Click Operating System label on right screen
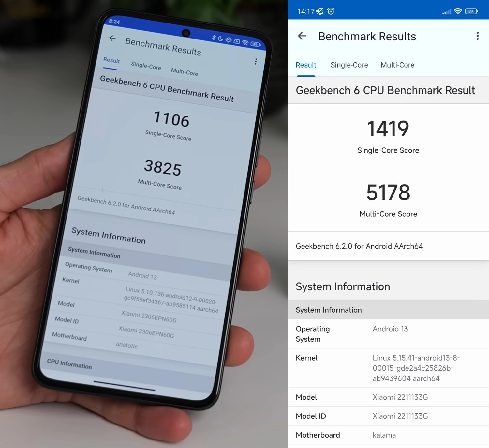This screenshot has height=448, width=489. tap(313, 334)
